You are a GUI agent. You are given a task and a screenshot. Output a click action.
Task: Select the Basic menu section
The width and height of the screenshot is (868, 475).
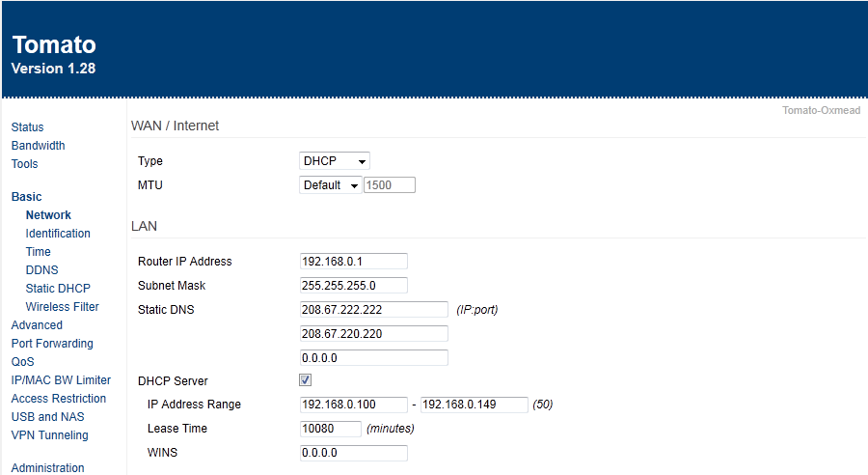point(27,196)
